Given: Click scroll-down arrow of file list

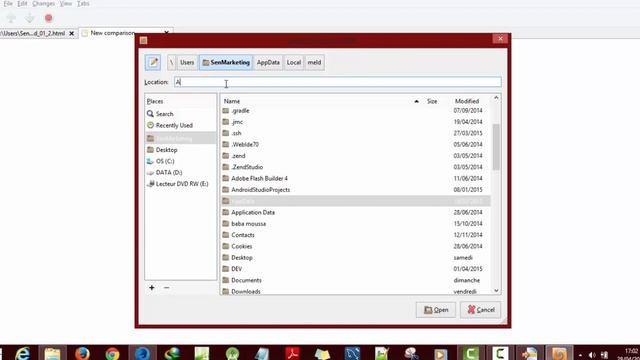Looking at the screenshot, I should click(x=496, y=291).
